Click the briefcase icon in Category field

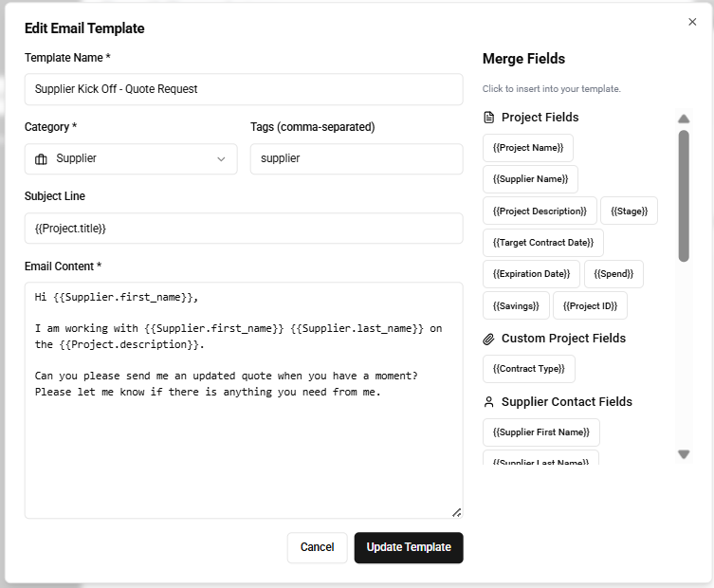coord(41,159)
